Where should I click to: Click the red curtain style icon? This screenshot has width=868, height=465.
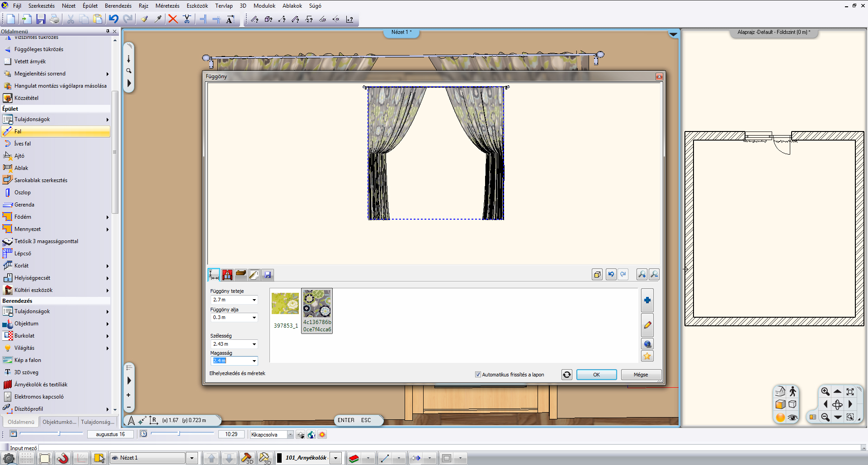click(227, 275)
